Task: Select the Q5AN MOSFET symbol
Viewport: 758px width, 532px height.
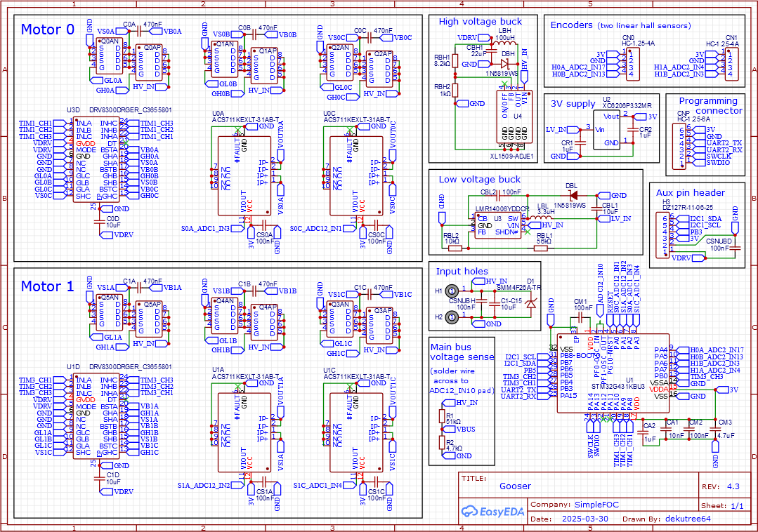Action: click(110, 314)
